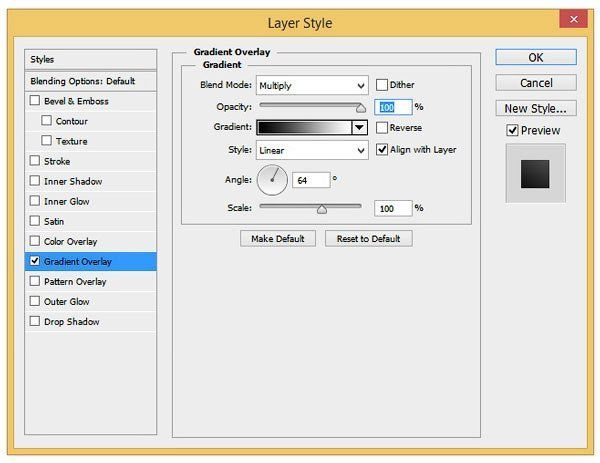
Task: Click the black-to-white gradient bar
Action: [304, 127]
